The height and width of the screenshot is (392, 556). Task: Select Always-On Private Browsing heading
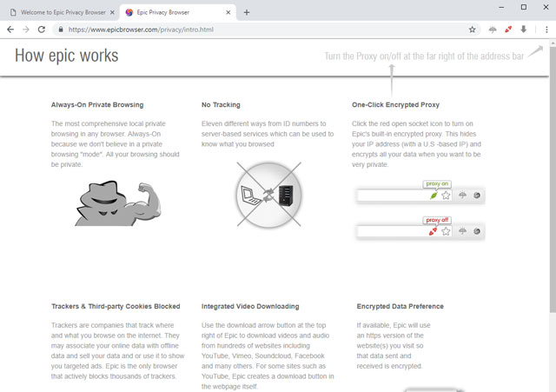coord(97,104)
